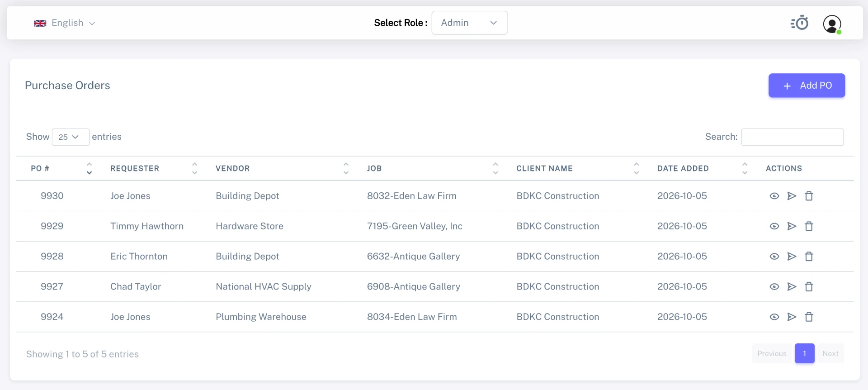Click job 7195-Green Valley, Inc
This screenshot has width=868, height=390.
tap(415, 226)
